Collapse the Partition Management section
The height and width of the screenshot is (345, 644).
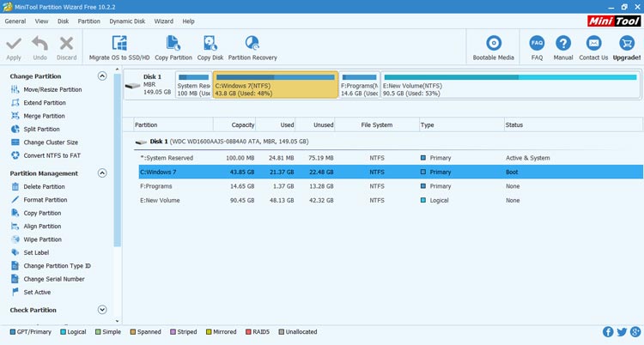(x=102, y=172)
